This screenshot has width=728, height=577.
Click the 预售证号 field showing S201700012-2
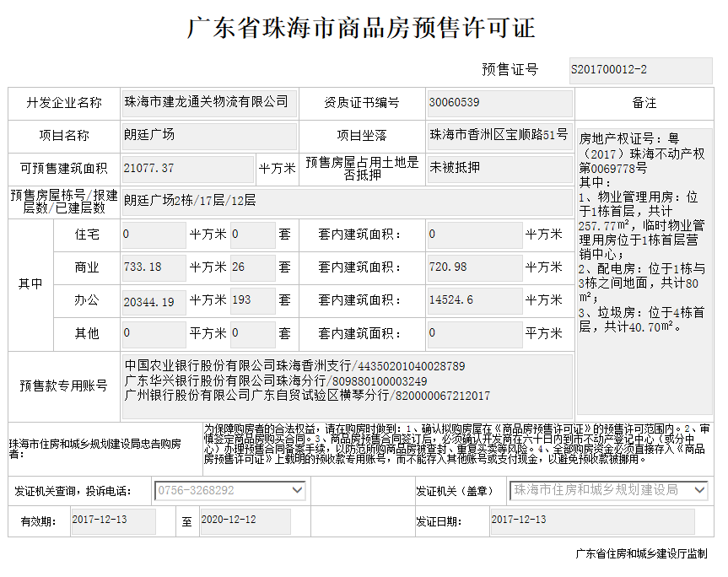[x=640, y=70]
